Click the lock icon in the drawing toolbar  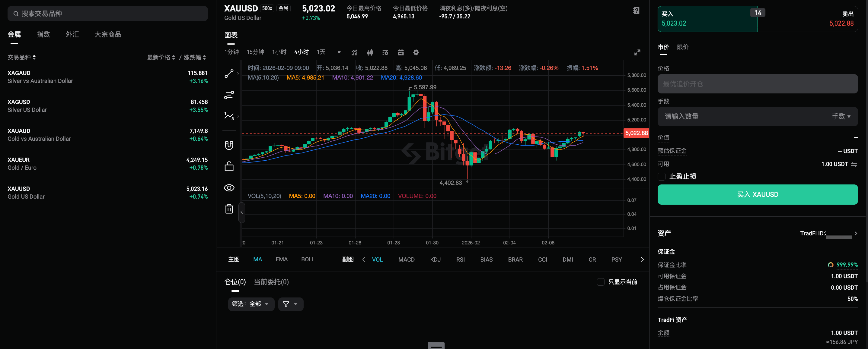[229, 167]
